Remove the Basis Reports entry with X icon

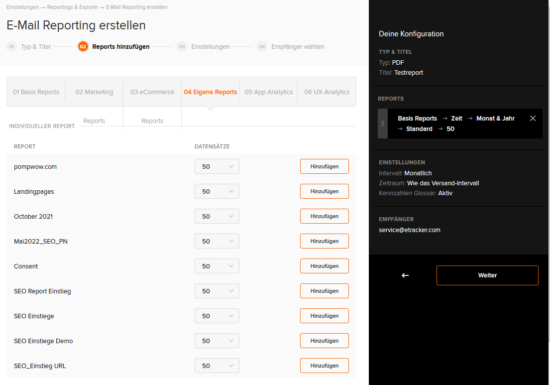click(532, 119)
